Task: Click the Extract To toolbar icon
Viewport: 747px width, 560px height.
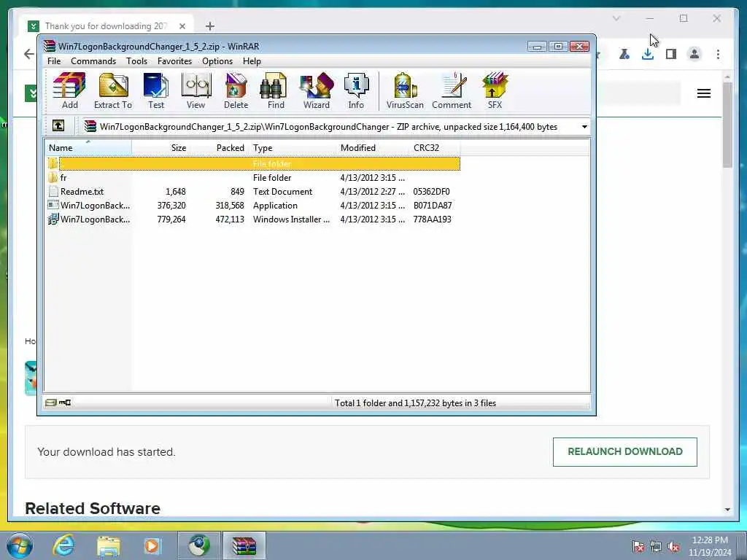Action: [113, 91]
